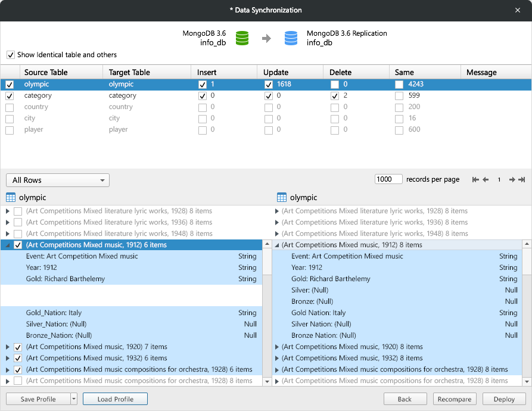Expand source Mixed music 1920 record
Image resolution: width=532 pixels, height=411 pixels.
8,347
